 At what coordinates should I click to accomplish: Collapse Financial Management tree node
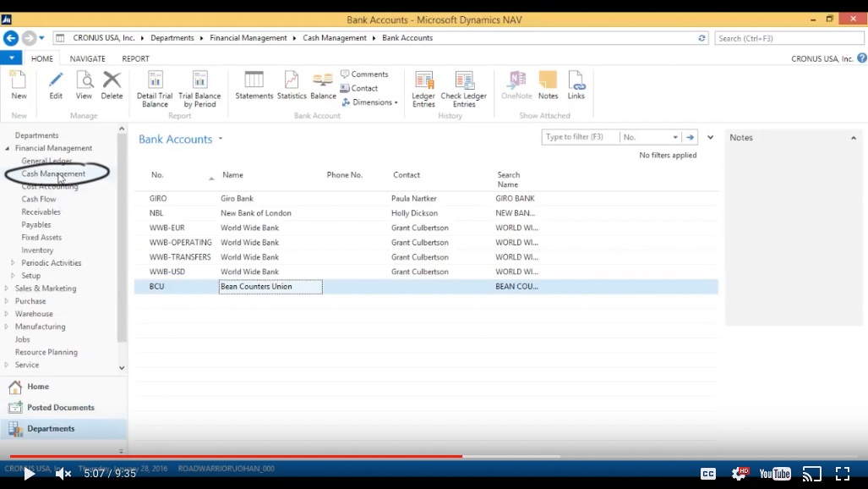(8, 148)
